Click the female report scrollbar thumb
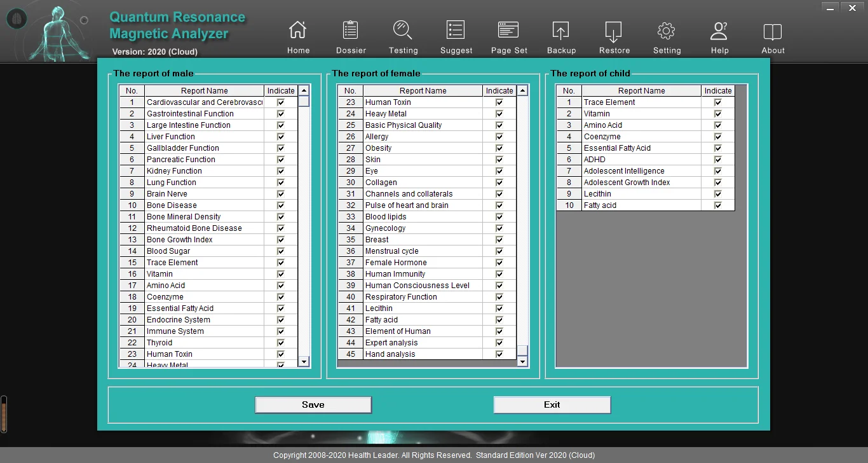This screenshot has height=463, width=868. coord(522,350)
